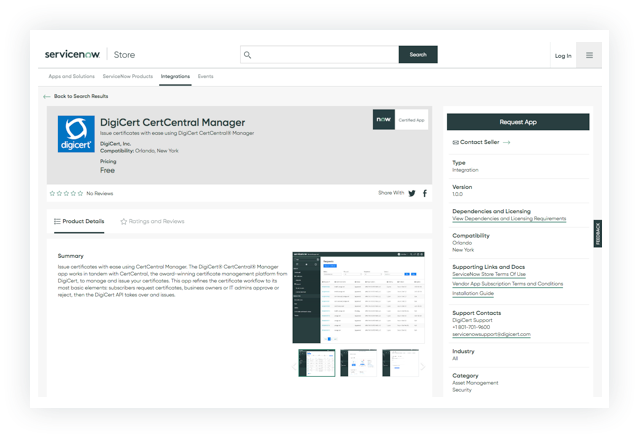The width and height of the screenshot is (639, 438).
Task: Open the Events menu item
Action: (x=205, y=76)
